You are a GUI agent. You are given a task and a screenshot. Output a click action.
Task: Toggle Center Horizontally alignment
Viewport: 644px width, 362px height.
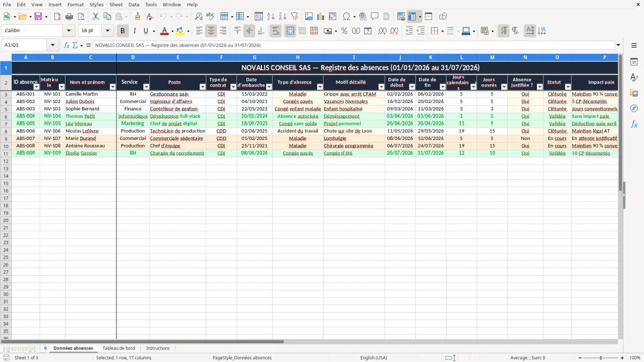[x=211, y=31]
